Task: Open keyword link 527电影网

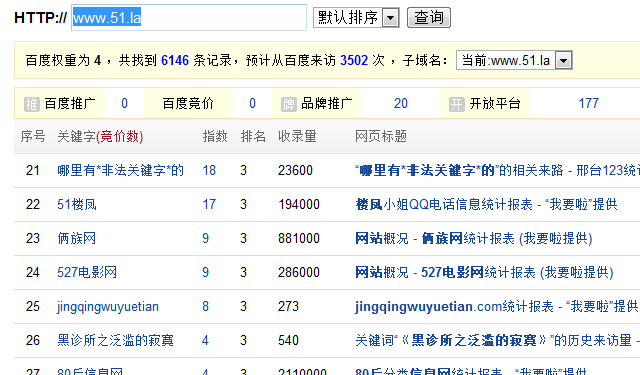Action: 87,272
